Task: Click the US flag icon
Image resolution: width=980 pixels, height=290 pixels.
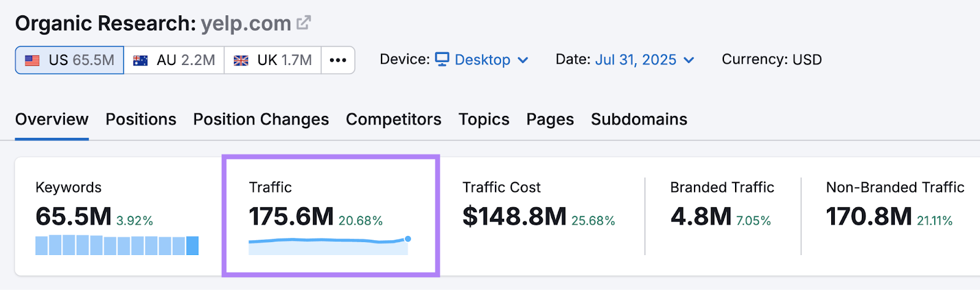Action: tap(32, 61)
